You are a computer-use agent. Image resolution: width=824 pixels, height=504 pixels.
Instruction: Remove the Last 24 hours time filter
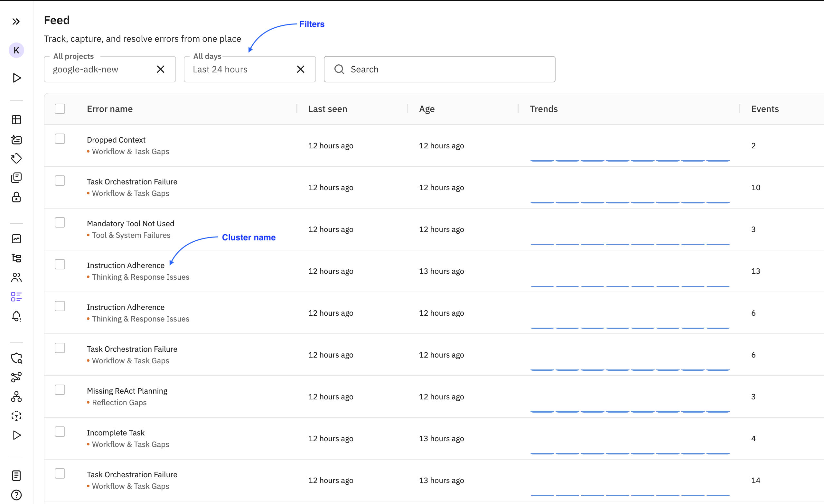pyautogui.click(x=301, y=69)
